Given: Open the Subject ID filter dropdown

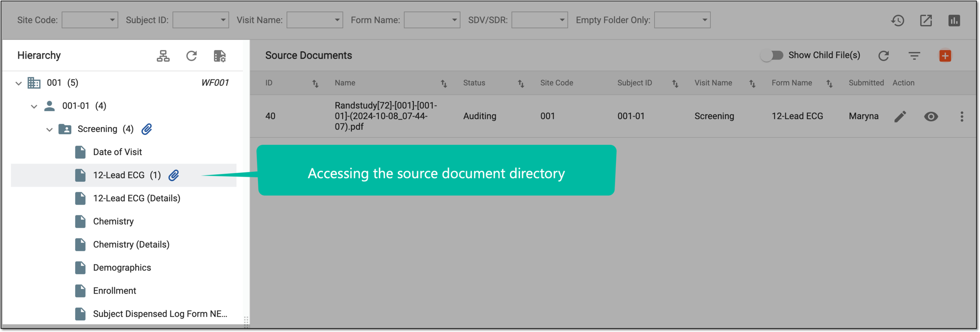Looking at the screenshot, I should pyautogui.click(x=201, y=20).
